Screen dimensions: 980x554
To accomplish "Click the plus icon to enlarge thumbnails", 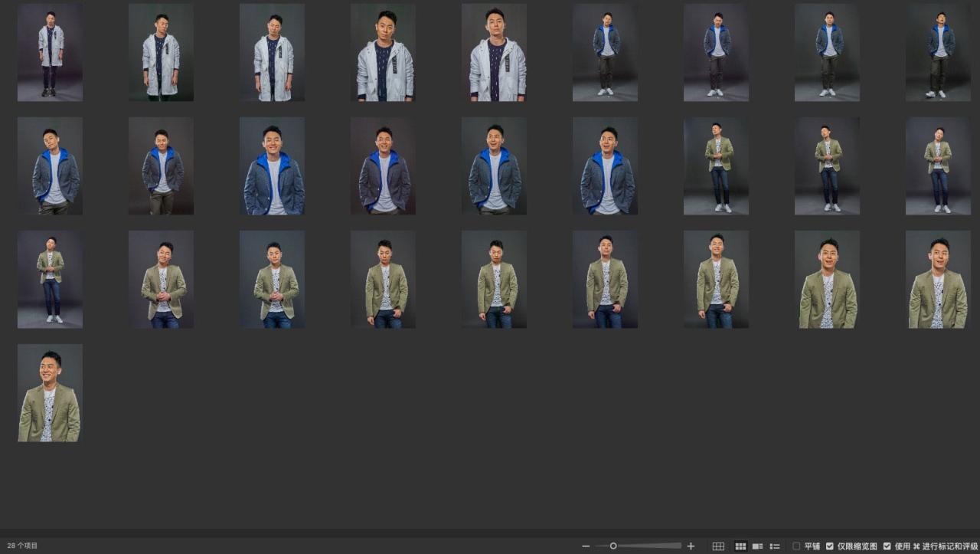I will pyautogui.click(x=691, y=546).
